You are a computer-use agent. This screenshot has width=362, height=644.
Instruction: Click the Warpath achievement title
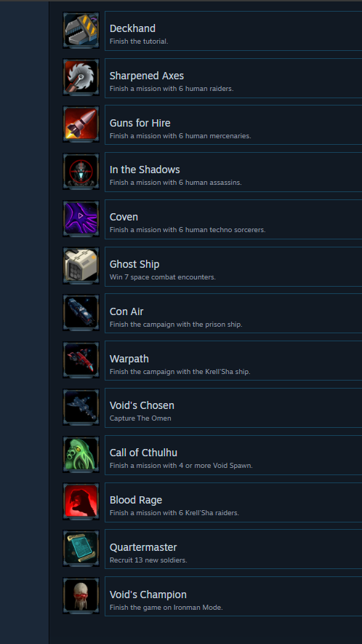point(129,359)
